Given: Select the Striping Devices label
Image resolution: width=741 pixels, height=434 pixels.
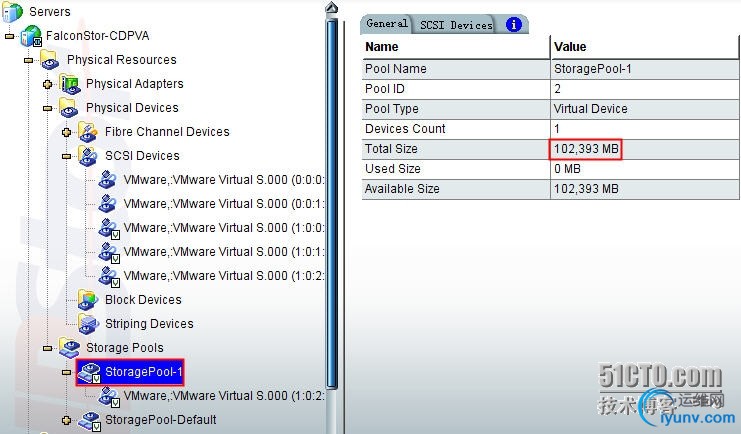Looking at the screenshot, I should pyautogui.click(x=149, y=324).
